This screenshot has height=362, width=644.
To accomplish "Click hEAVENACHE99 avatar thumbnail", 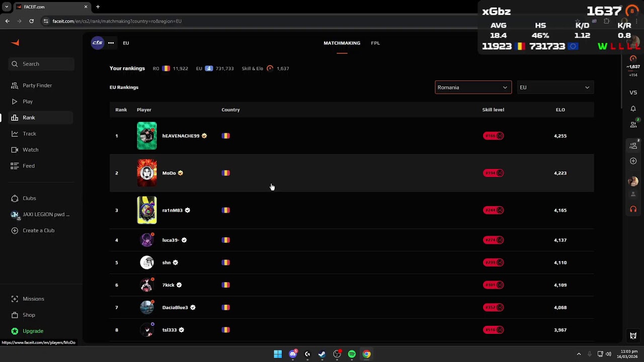I will [147, 136].
